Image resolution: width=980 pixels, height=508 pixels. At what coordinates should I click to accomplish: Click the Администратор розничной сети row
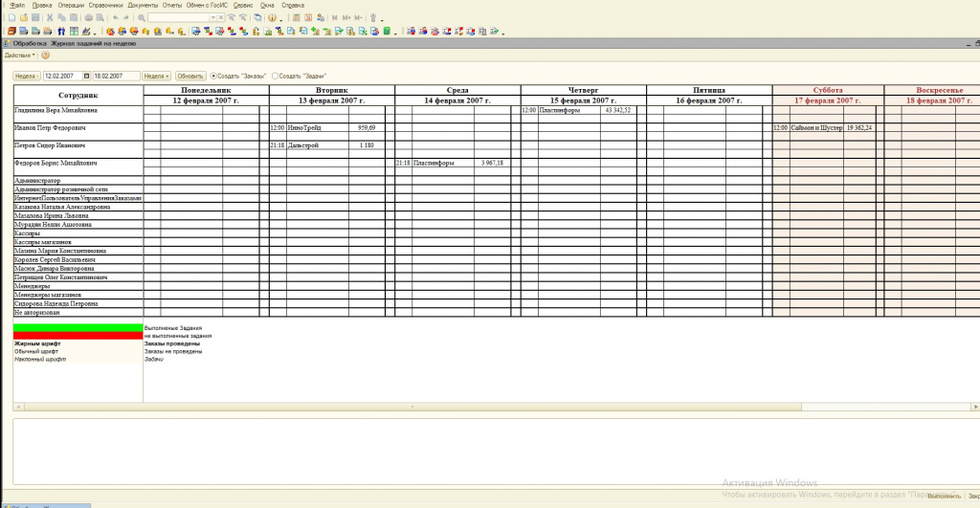(x=78, y=188)
